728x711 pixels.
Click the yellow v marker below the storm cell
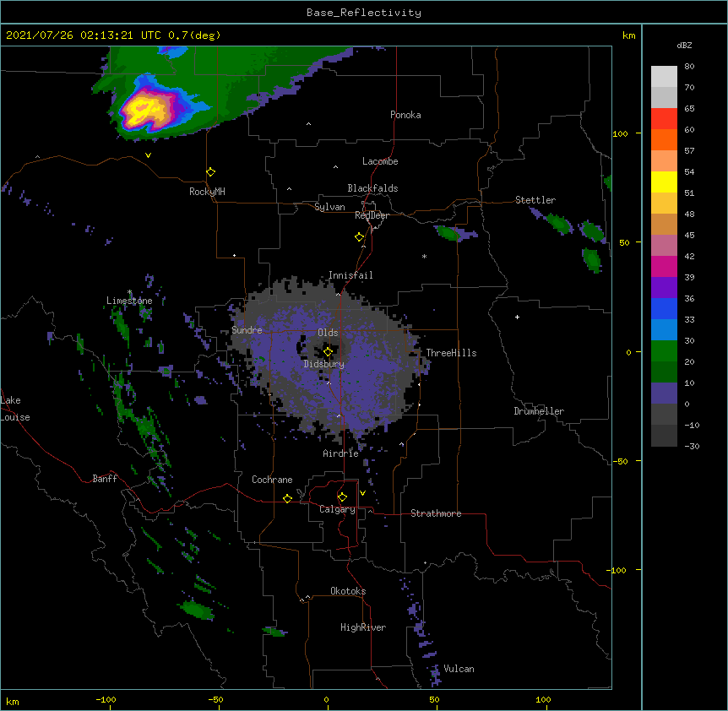(x=148, y=155)
